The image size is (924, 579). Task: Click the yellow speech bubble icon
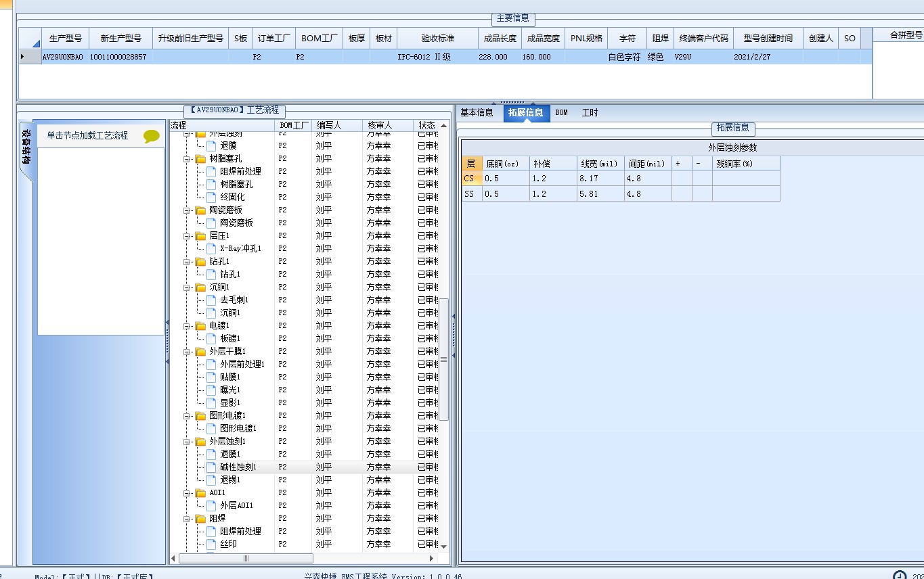(152, 137)
